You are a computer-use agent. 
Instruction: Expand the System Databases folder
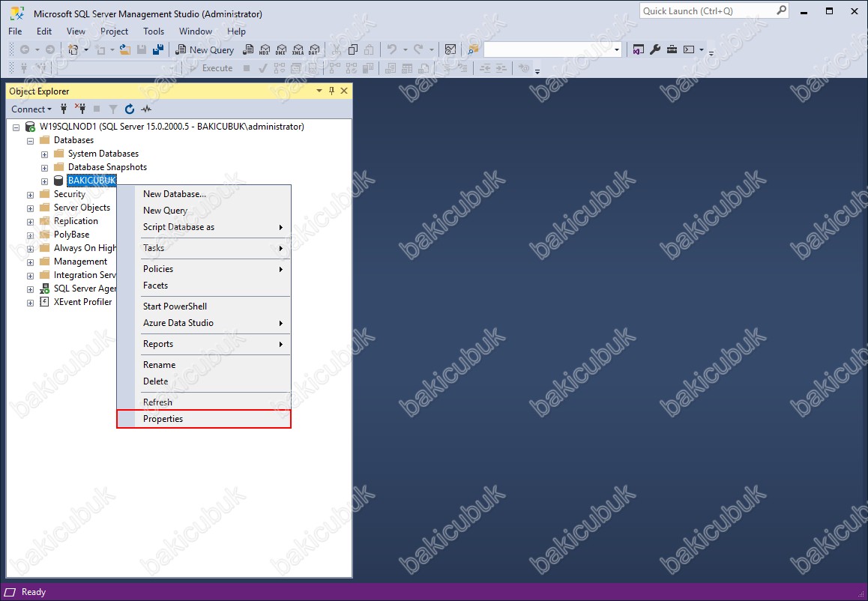point(44,154)
